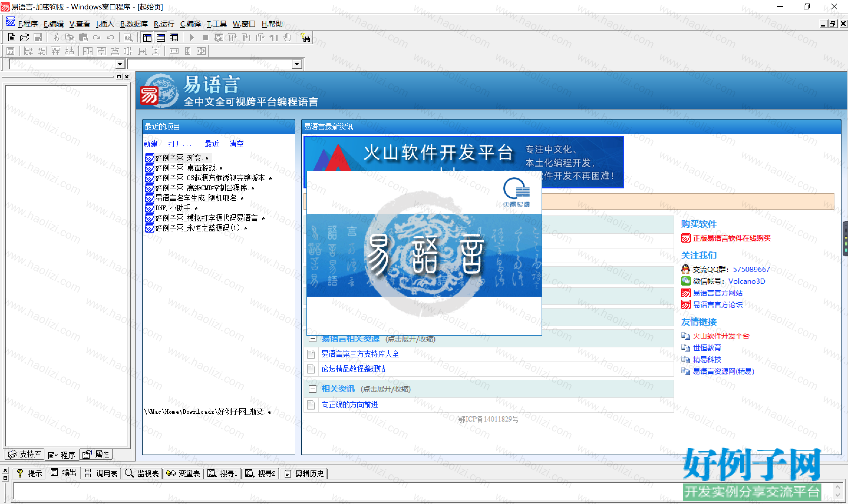Switch to the 监视表 tab
Screen dimensions: 848x504
pyautogui.click(x=142, y=473)
